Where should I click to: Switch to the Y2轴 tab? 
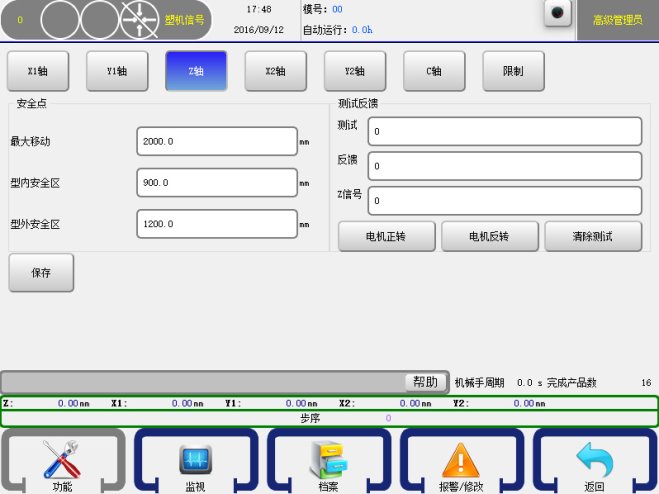(355, 71)
